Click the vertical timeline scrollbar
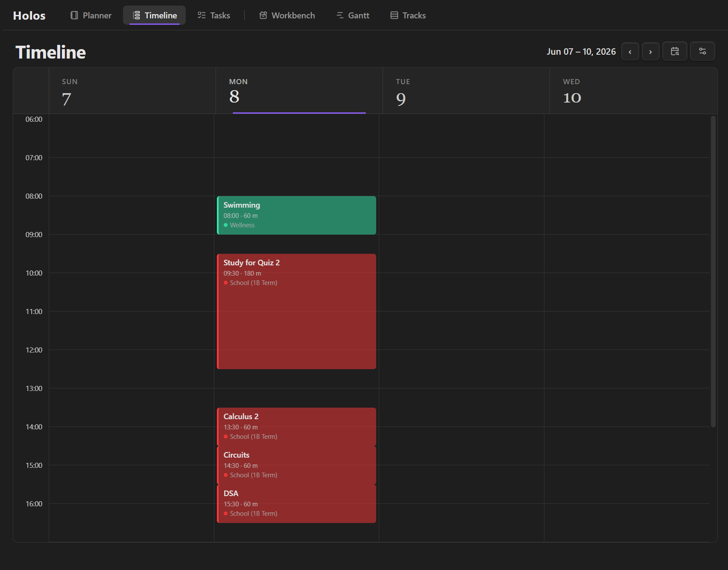This screenshot has height=570, width=728. [713, 271]
